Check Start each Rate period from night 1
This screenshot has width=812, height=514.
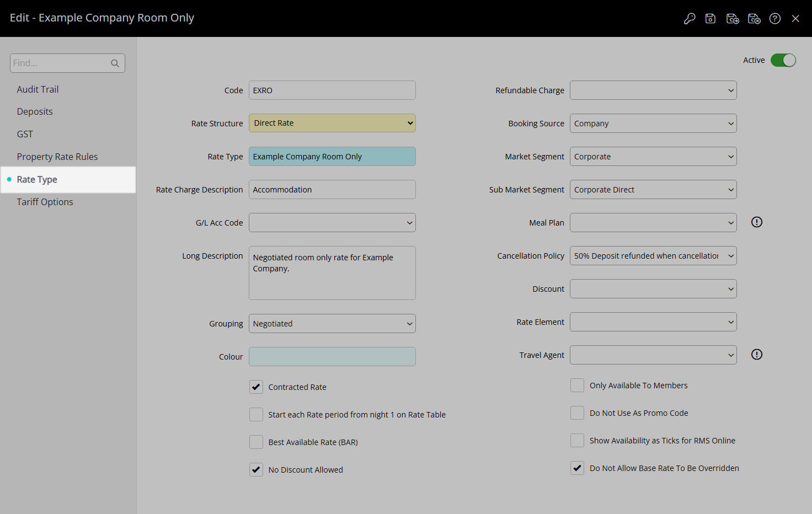(x=256, y=414)
